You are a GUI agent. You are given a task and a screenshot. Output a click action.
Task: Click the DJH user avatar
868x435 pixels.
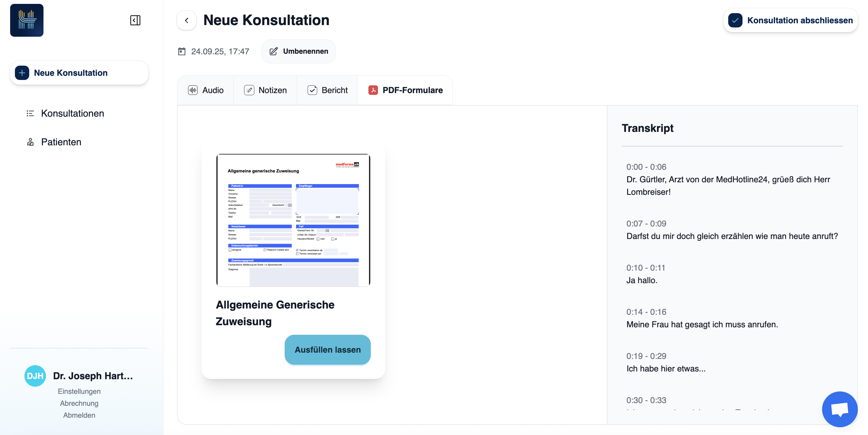(35, 376)
